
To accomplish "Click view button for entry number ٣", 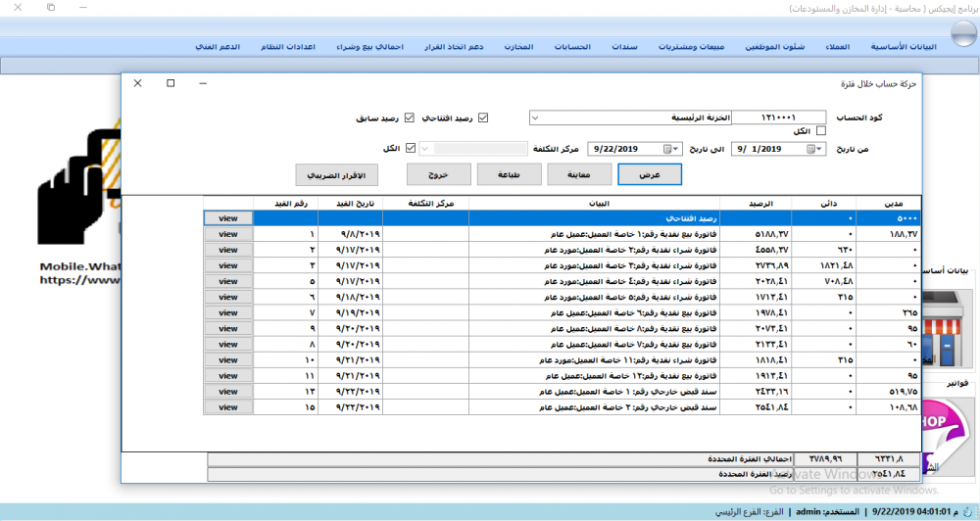I will [x=228, y=265].
